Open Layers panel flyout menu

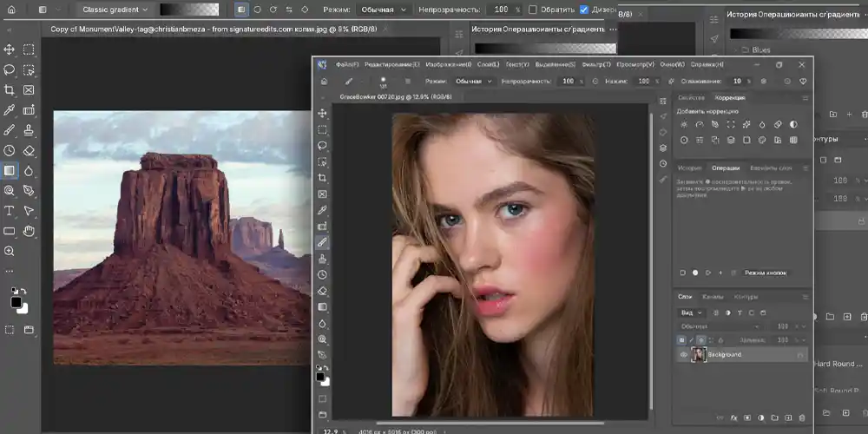(x=806, y=297)
